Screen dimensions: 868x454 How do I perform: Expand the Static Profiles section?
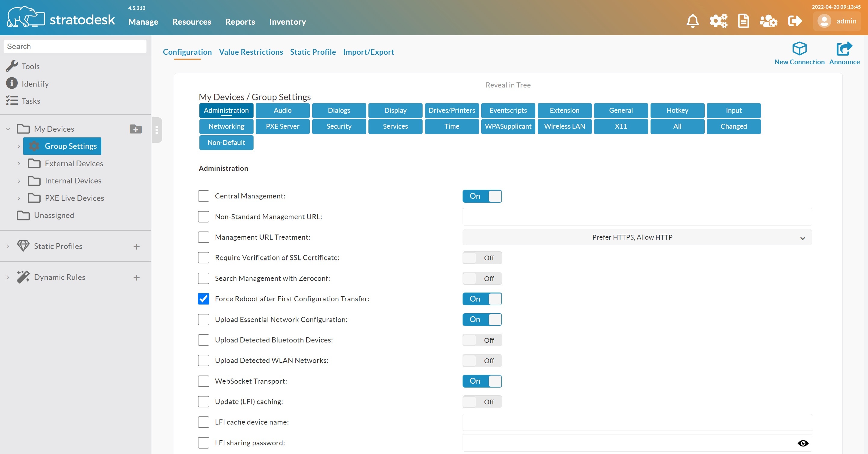[8, 246]
